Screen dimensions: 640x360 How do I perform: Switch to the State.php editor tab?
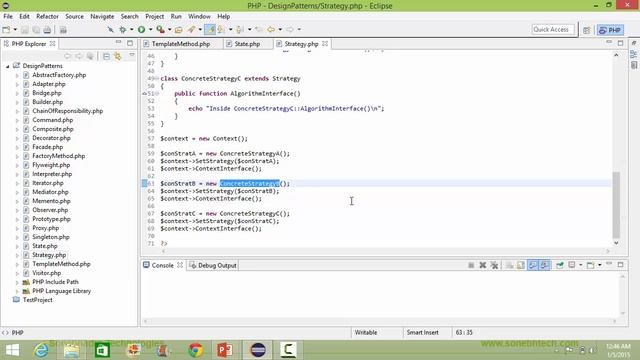[x=247, y=44]
